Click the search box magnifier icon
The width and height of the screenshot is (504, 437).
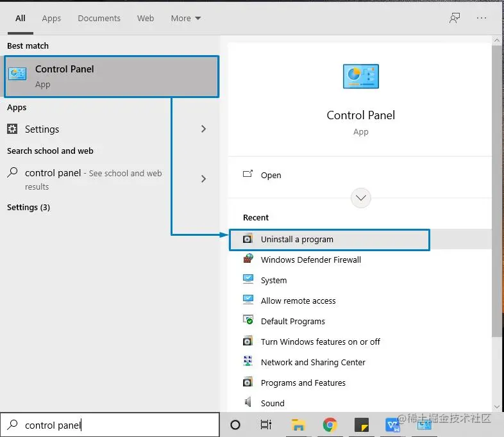(x=12, y=424)
